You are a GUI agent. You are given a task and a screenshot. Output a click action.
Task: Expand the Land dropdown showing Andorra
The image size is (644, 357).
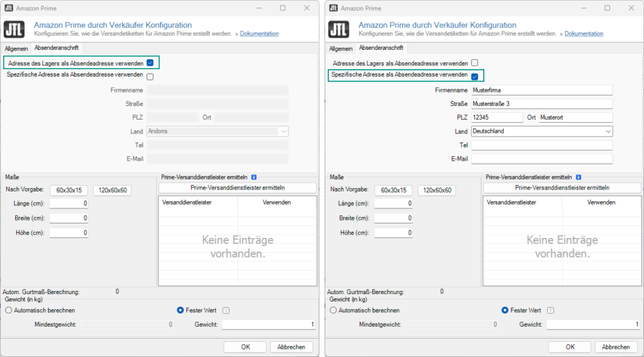point(217,132)
